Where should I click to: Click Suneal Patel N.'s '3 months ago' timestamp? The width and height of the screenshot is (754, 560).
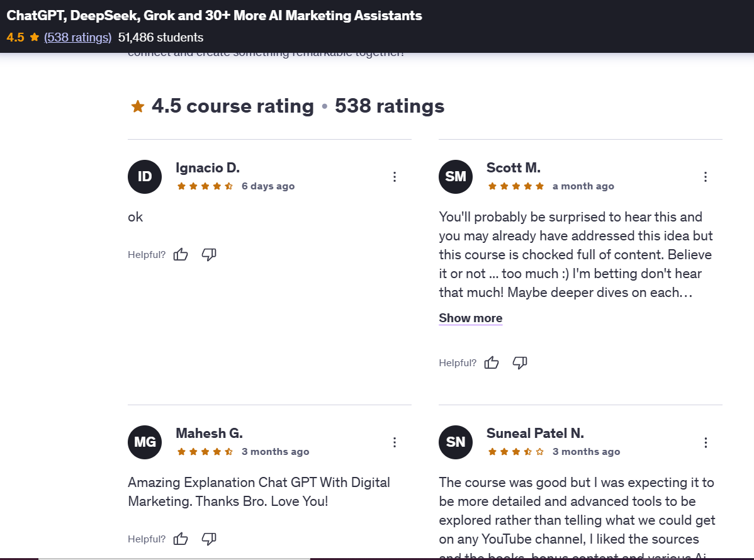(586, 451)
